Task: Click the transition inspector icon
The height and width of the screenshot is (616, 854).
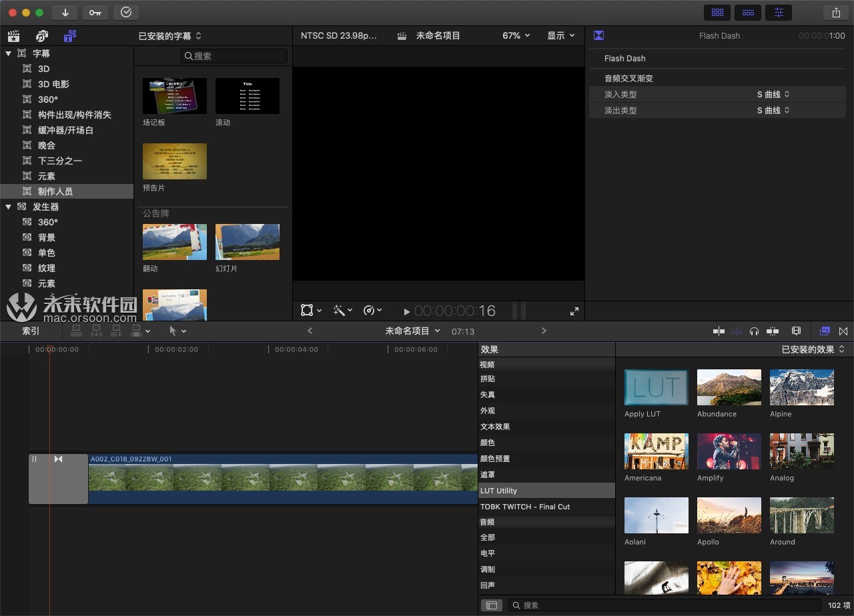Action: tap(598, 36)
